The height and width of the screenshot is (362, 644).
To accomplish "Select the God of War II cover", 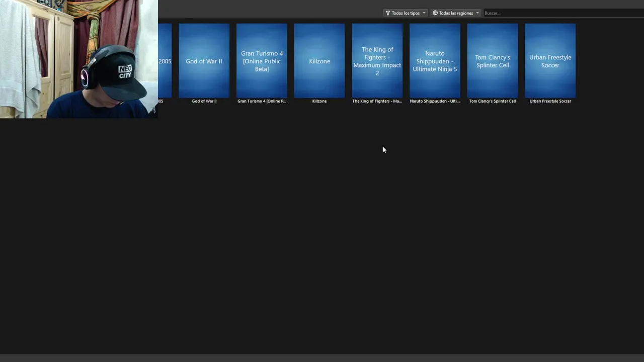I will click(204, 61).
